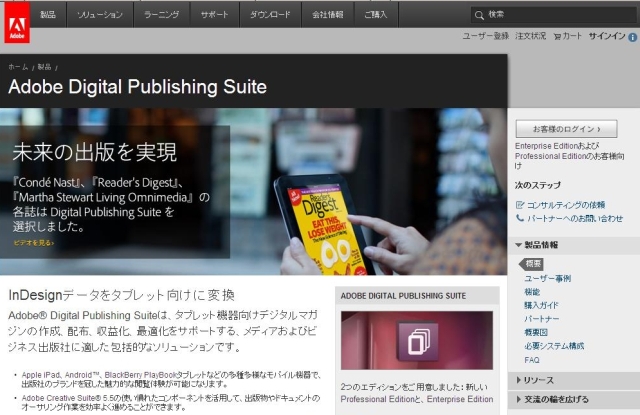Open the パートナー sidebar link
The width and height of the screenshot is (640, 415).
[542, 319]
